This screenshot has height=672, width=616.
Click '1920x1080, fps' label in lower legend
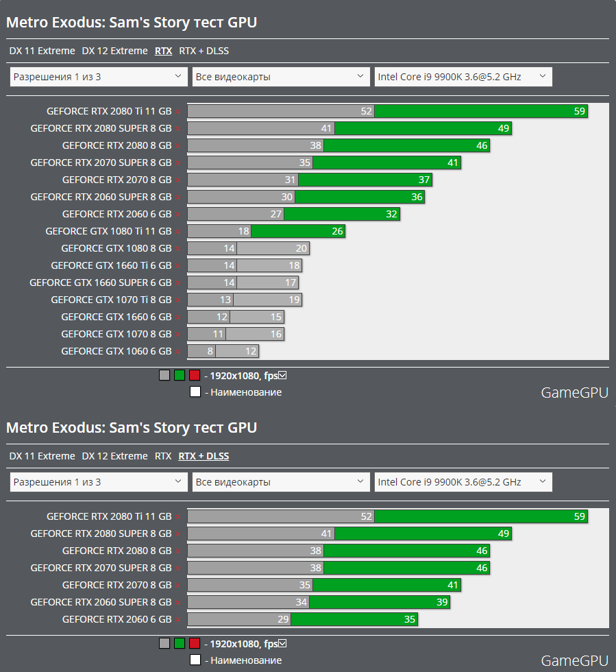(x=244, y=644)
